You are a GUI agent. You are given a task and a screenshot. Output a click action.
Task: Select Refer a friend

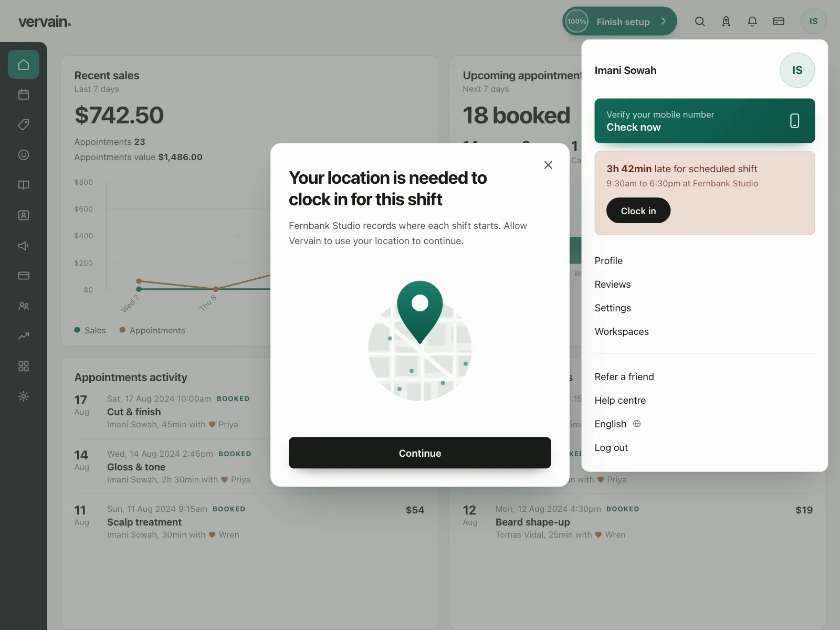[x=624, y=377]
